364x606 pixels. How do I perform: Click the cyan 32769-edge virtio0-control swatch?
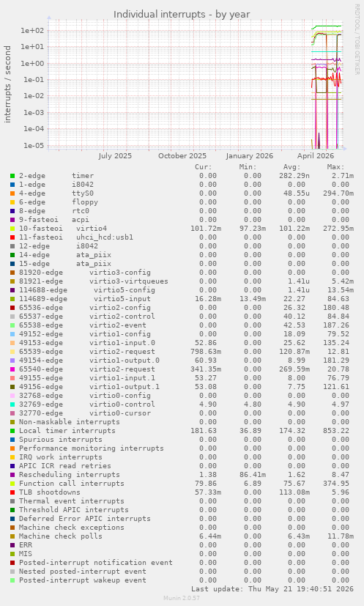(12, 404)
